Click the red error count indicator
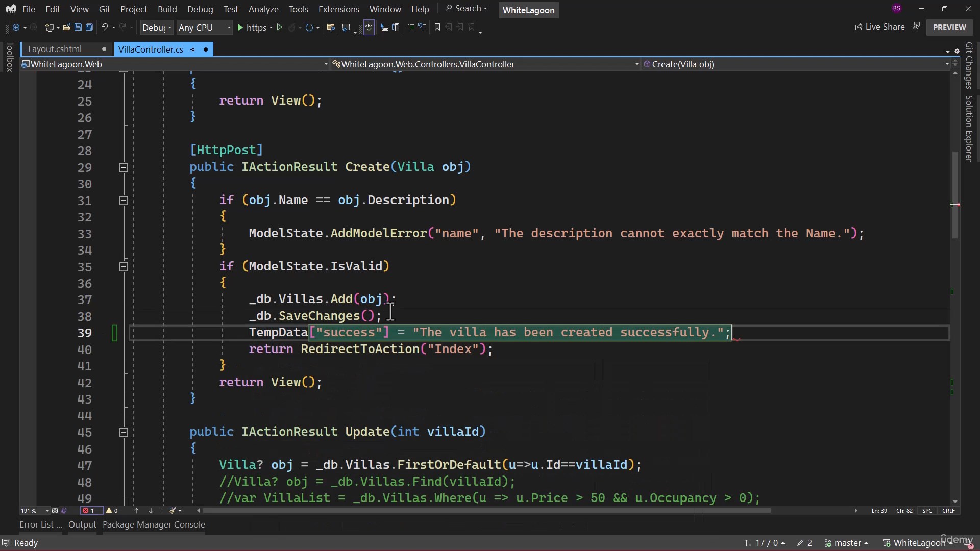980x551 pixels. click(x=88, y=511)
